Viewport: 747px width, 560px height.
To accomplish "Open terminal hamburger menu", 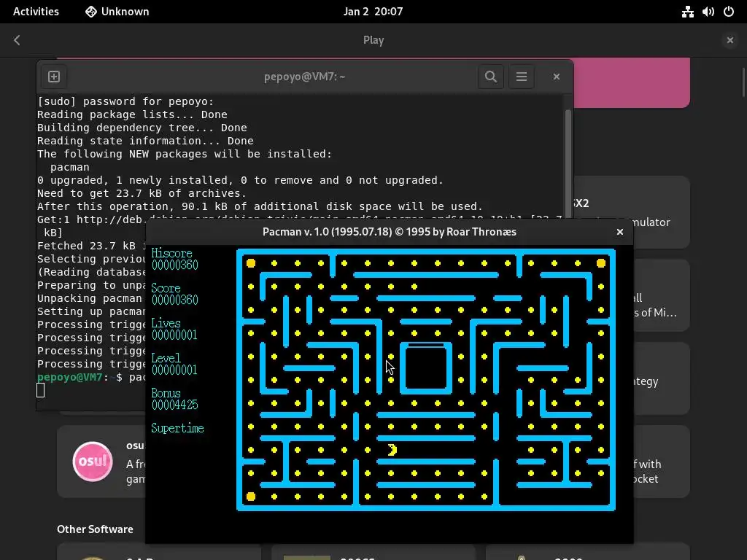I will click(521, 77).
